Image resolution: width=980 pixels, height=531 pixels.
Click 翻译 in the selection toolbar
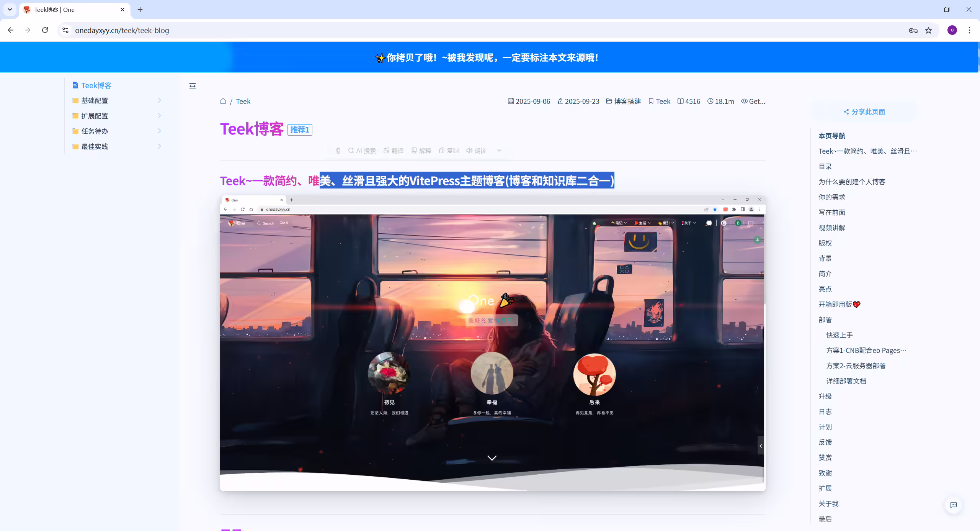tap(394, 151)
